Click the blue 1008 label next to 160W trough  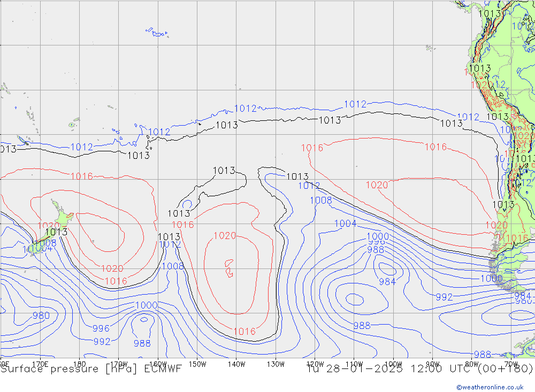click(173, 266)
